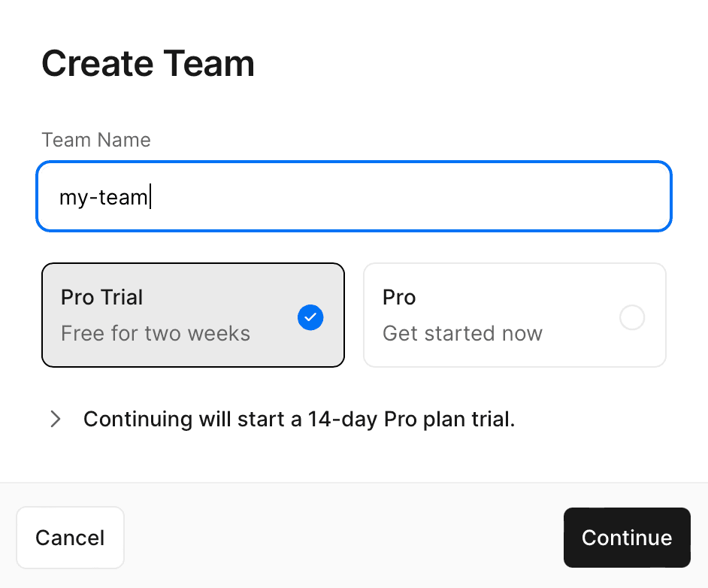
Task: Click inside the Team Name input field
Action: pos(353,196)
